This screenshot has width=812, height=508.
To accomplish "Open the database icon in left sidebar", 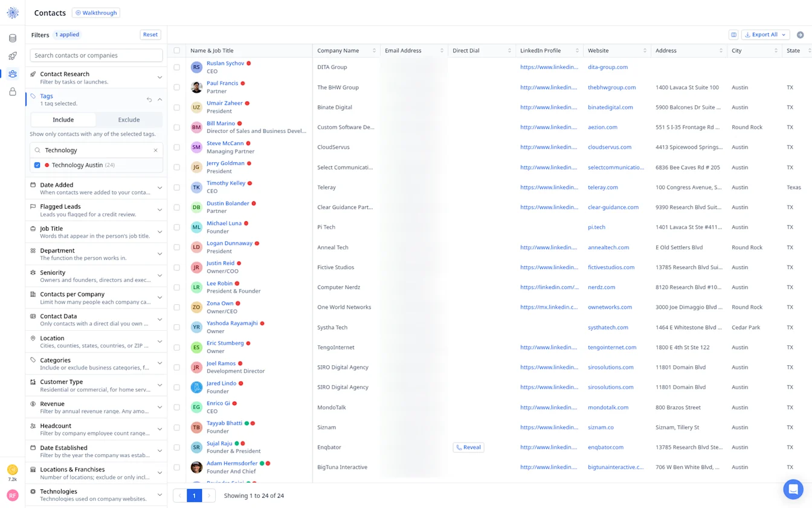I will click(13, 38).
